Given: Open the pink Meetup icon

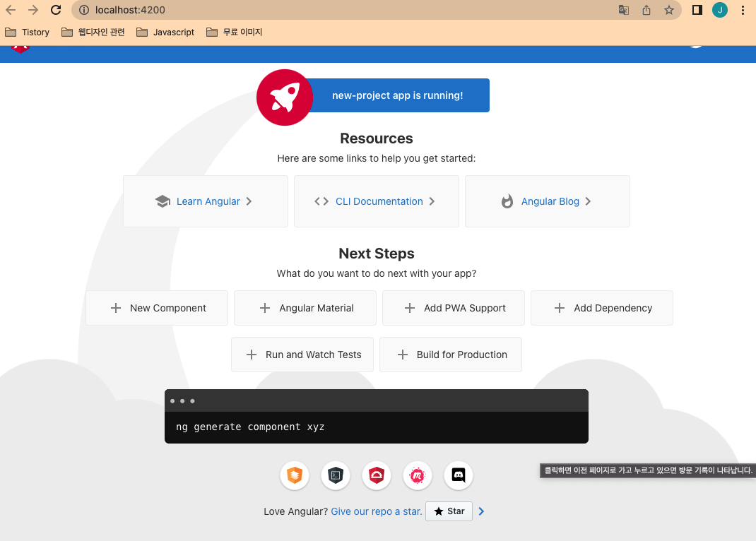Looking at the screenshot, I should 418,475.
